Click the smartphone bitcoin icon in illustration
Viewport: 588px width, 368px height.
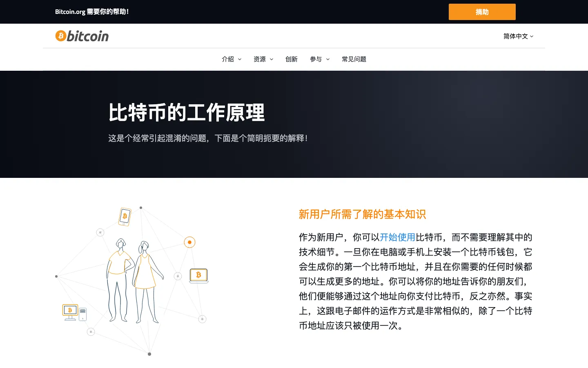click(x=125, y=217)
